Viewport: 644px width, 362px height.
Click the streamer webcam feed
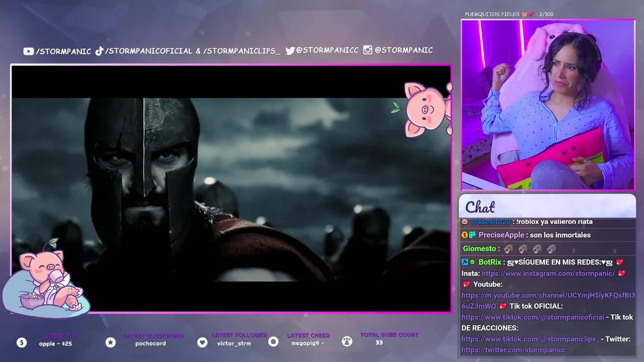pyautogui.click(x=548, y=105)
